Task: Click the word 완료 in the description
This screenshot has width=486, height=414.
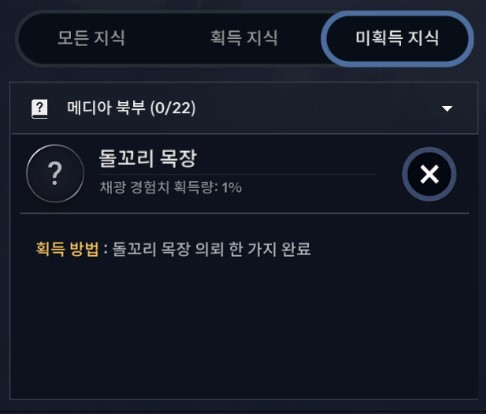Action: click(x=296, y=249)
